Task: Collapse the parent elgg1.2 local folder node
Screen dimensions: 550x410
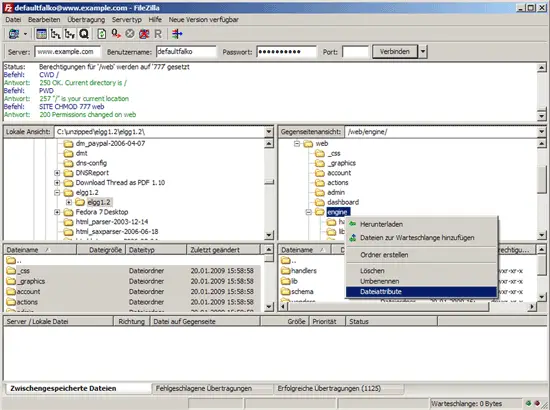Action: [57, 193]
